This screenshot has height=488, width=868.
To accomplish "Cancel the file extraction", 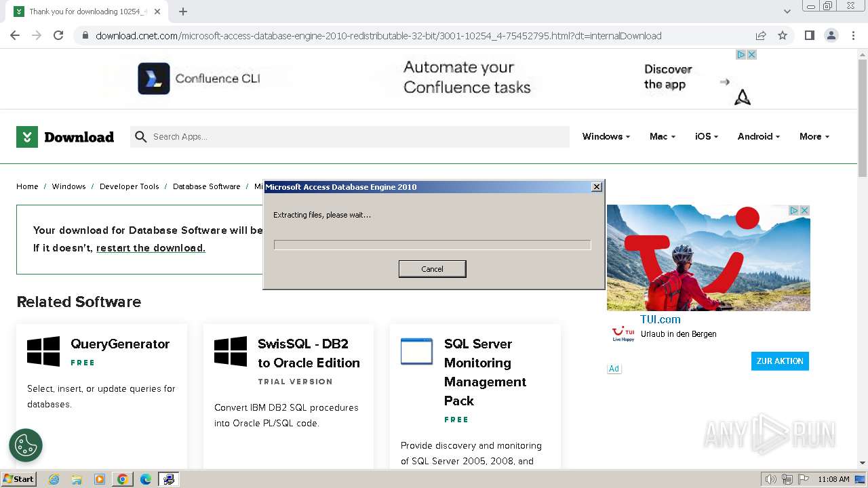I will point(432,269).
